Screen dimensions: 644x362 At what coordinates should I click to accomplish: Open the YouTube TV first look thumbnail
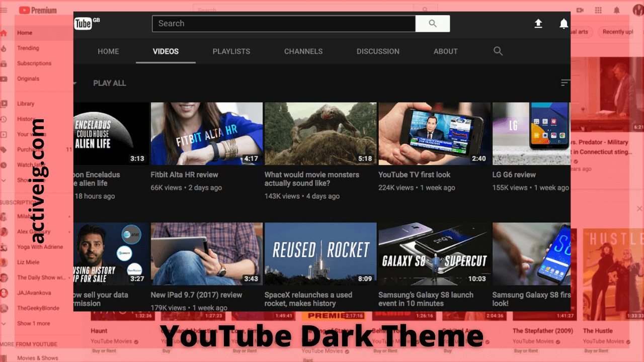(435, 134)
